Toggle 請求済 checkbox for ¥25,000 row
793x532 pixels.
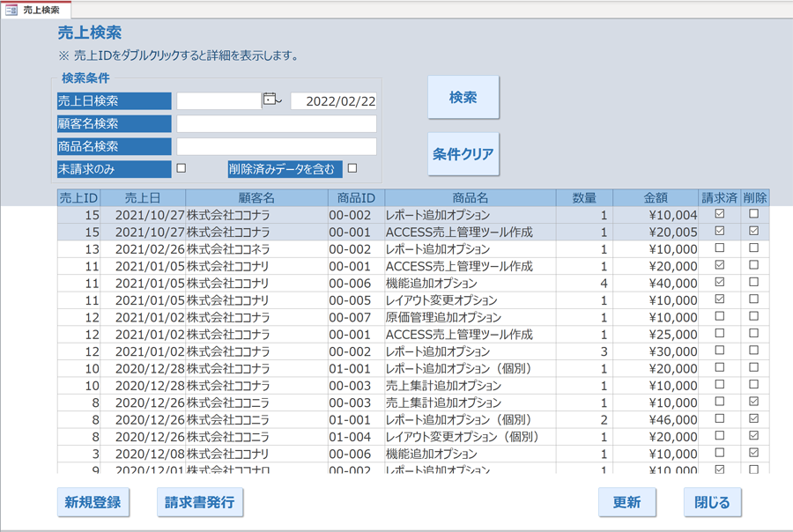[720, 333]
